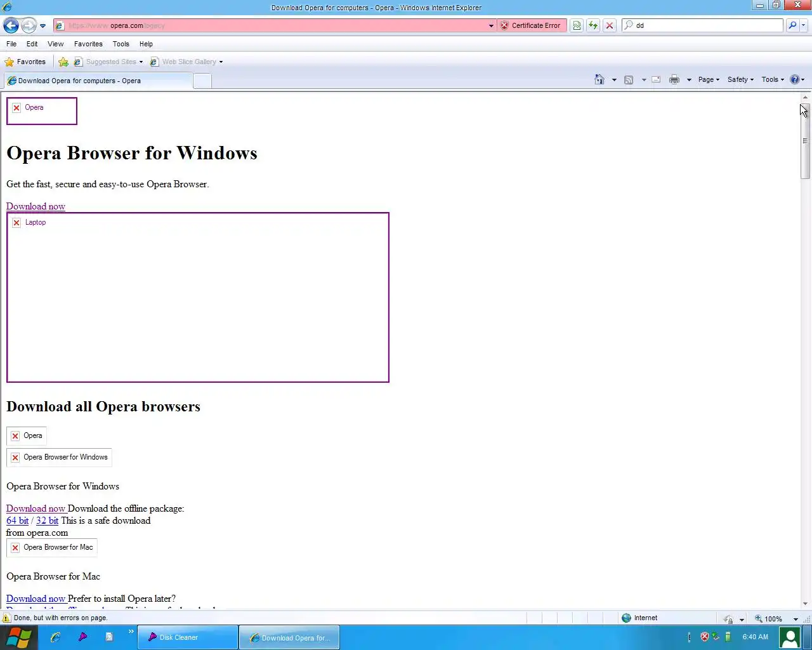Click the Favorites star button
The width and height of the screenshot is (812, 650).
[25, 62]
